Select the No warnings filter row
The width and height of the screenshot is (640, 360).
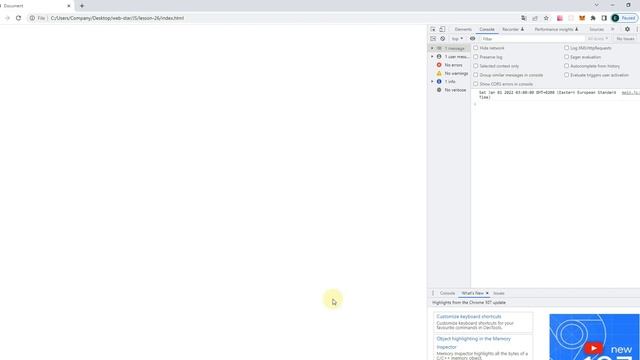[x=449, y=73]
